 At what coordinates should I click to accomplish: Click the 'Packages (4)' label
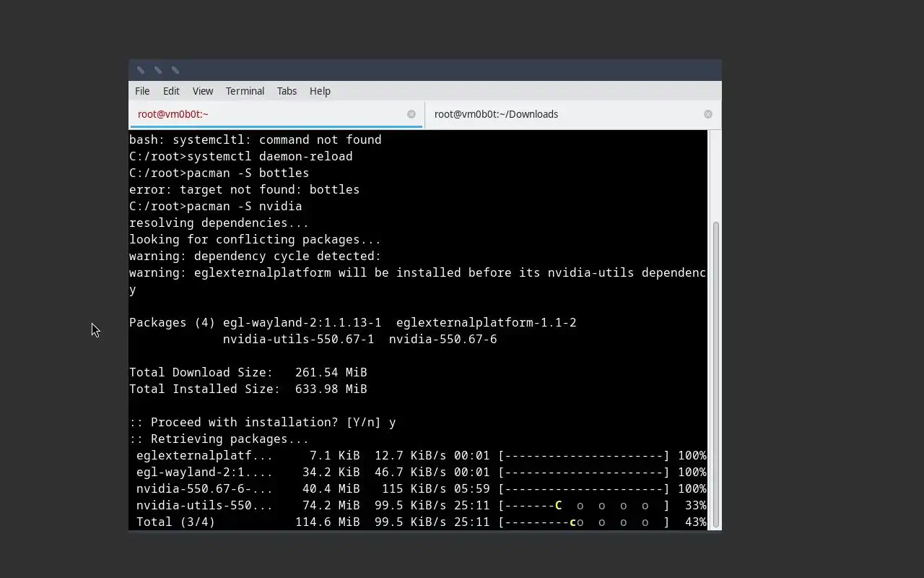point(172,323)
